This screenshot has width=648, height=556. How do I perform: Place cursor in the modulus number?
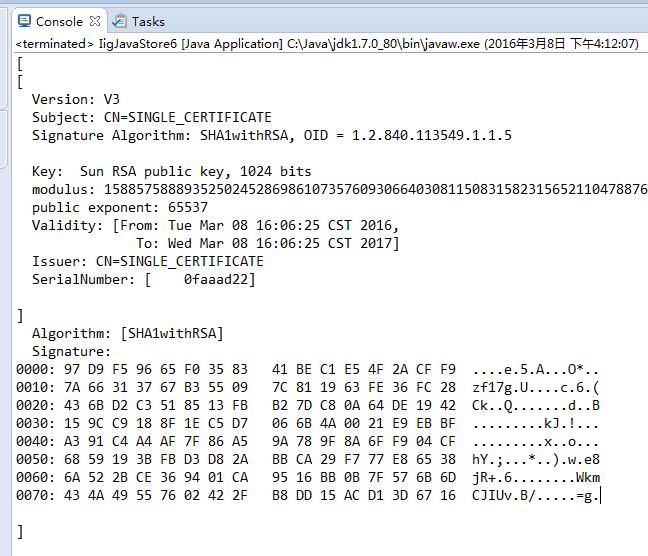click(x=375, y=189)
